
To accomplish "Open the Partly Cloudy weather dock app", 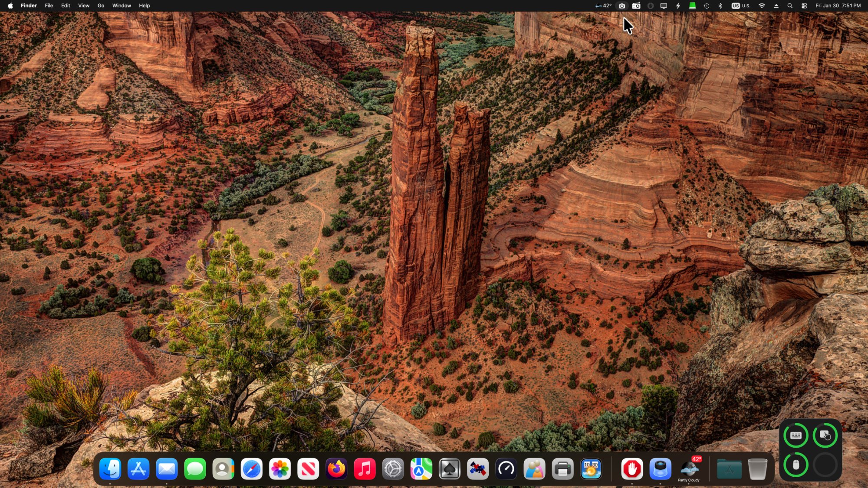I will point(689,469).
